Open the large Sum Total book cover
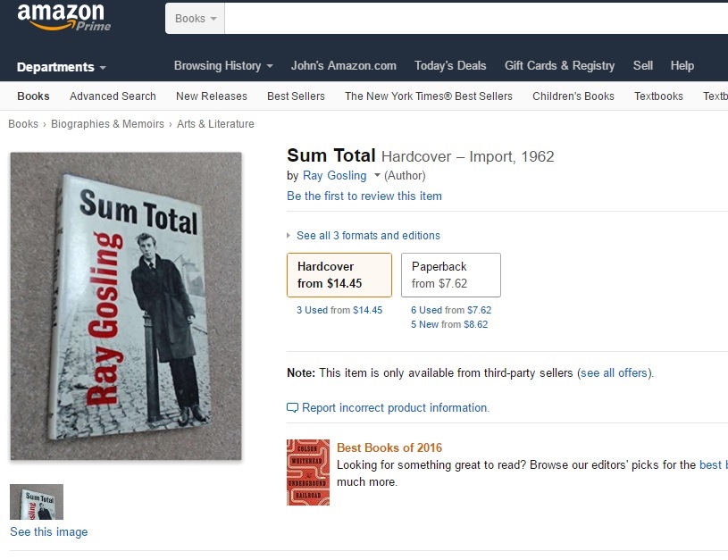Viewport: 728px width, 560px height. pyautogui.click(x=126, y=306)
